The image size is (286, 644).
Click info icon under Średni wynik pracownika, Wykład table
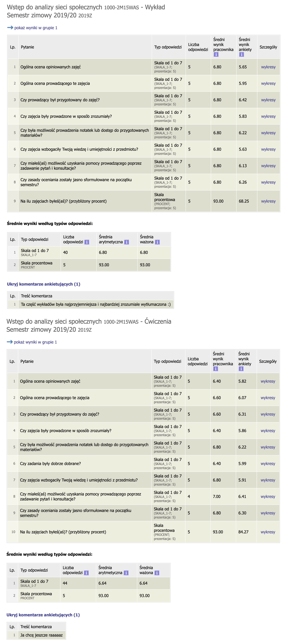216,55
